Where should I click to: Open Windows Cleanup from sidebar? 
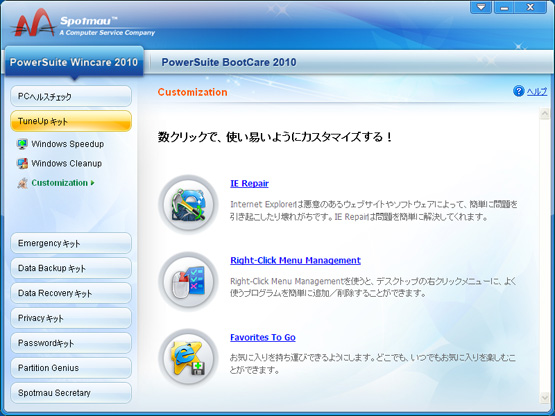(67, 163)
